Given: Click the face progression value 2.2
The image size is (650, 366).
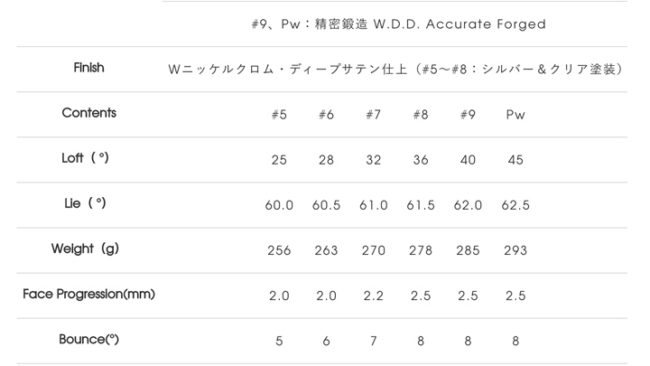Looking at the screenshot, I should (373, 296).
